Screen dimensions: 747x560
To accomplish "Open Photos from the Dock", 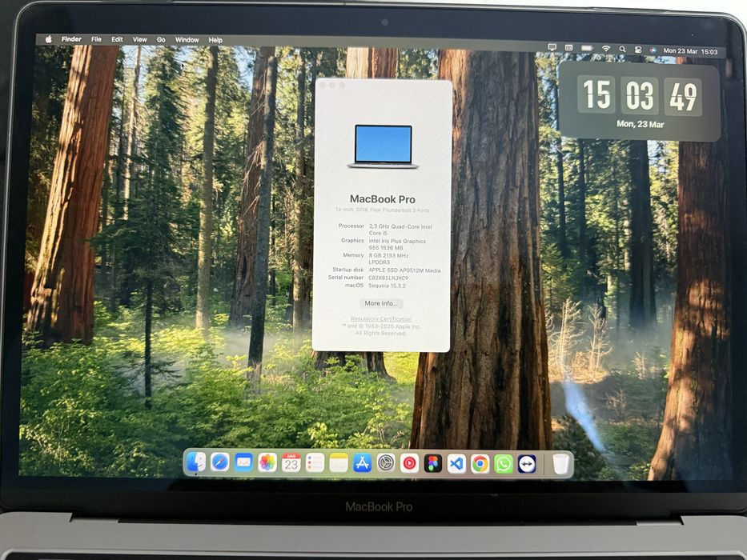I will click(x=267, y=462).
